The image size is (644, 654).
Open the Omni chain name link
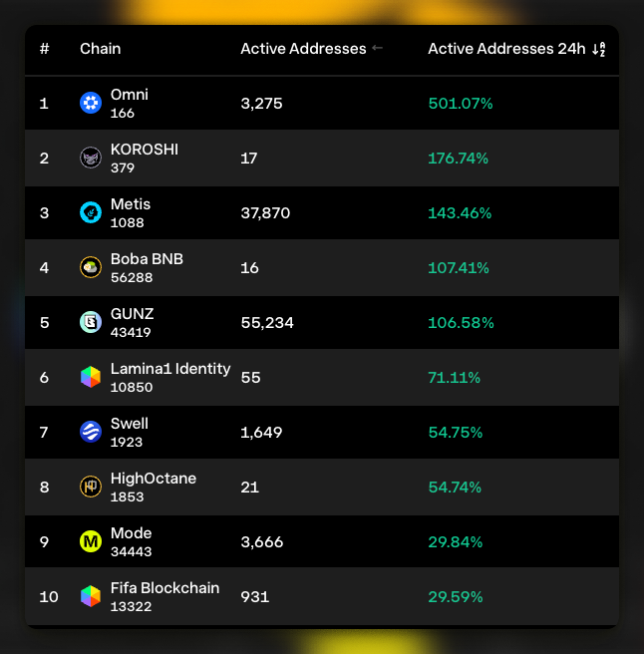(130, 95)
